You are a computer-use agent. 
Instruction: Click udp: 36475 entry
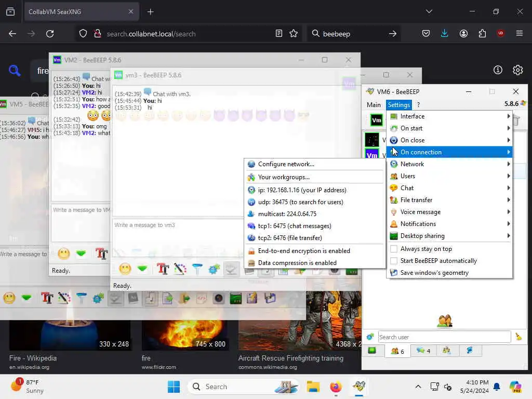click(314, 202)
